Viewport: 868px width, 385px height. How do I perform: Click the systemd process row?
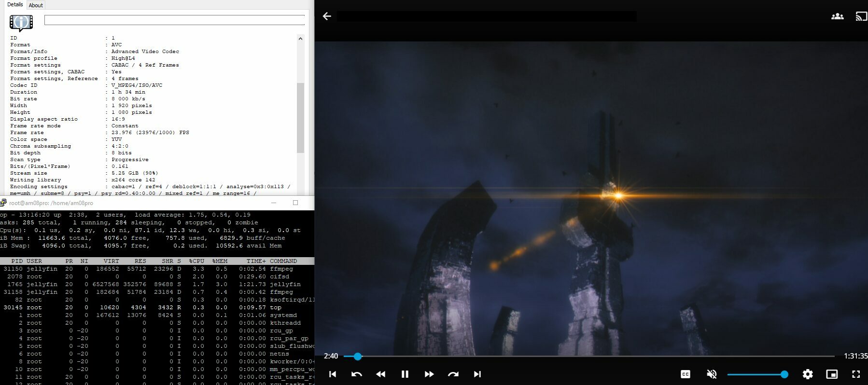157,315
